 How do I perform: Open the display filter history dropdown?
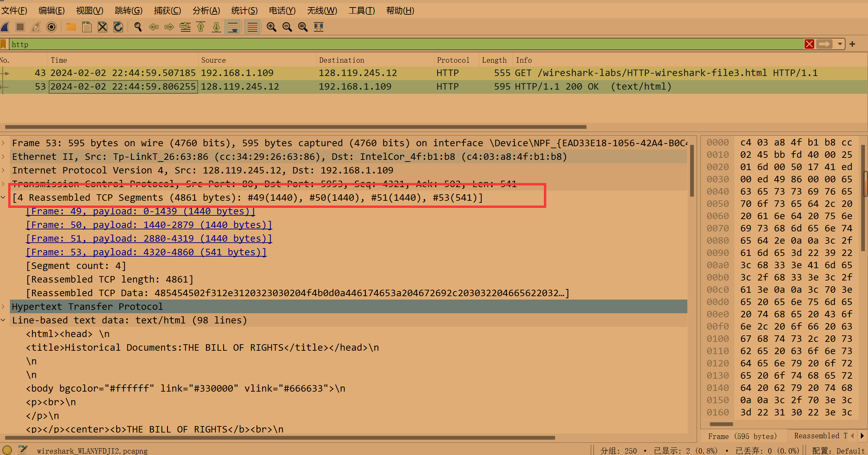tap(840, 44)
